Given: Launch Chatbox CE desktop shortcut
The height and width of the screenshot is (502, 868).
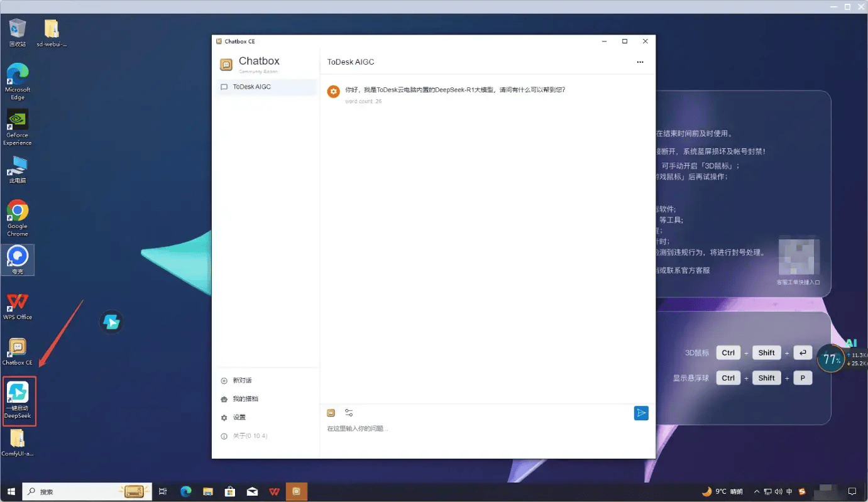Looking at the screenshot, I should [18, 352].
